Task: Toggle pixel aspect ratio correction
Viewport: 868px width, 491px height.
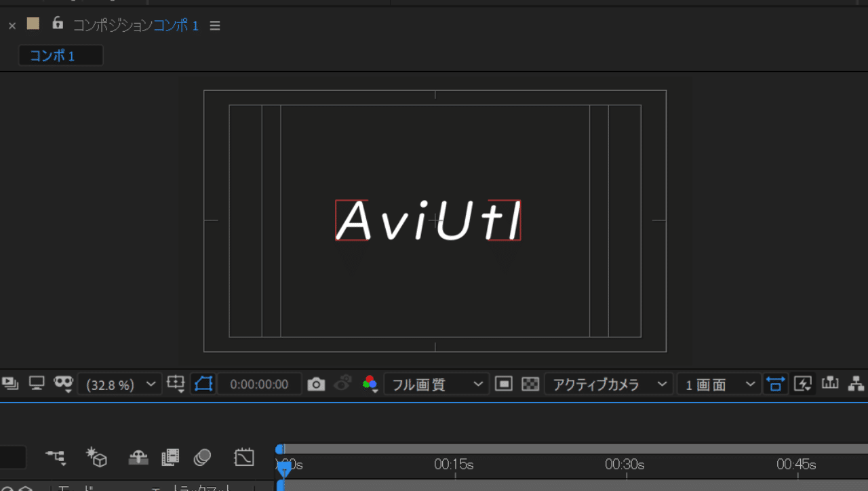Action: (x=774, y=385)
